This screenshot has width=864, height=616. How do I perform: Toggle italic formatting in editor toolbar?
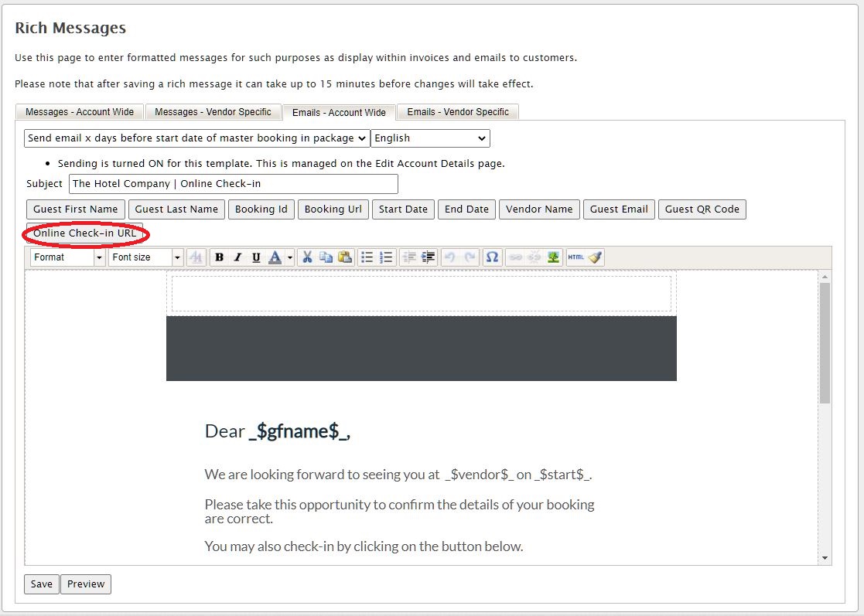[x=237, y=257]
